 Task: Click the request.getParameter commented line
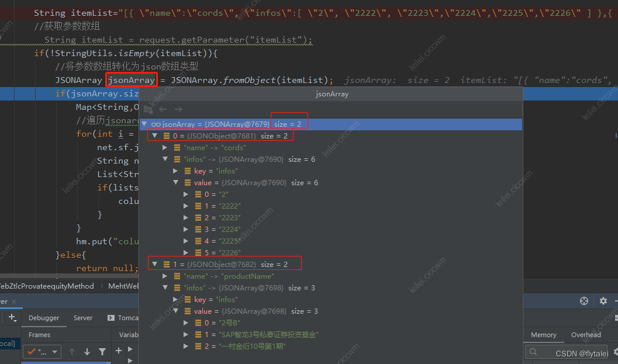(x=178, y=40)
